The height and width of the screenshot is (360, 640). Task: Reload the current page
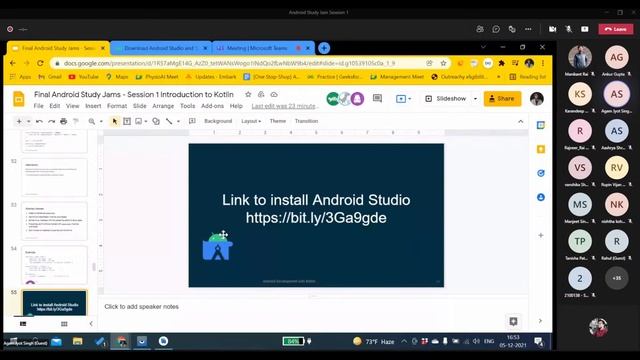point(40,63)
